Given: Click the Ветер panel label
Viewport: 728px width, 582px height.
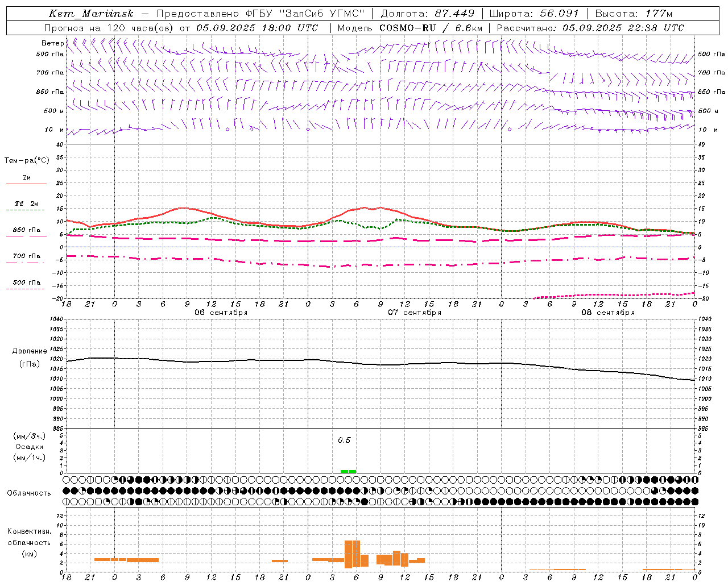Looking at the screenshot, I should click(52, 43).
